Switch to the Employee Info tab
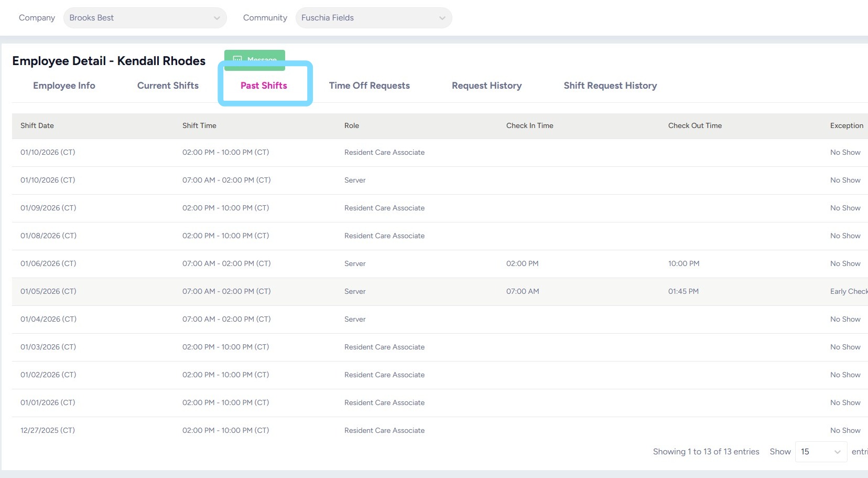The width and height of the screenshot is (868, 478). (x=64, y=86)
